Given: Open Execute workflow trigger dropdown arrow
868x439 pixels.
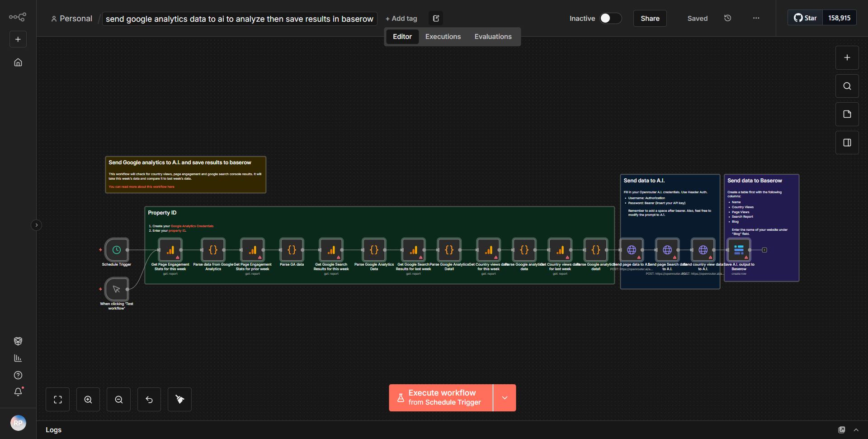Looking at the screenshot, I should pyautogui.click(x=505, y=398).
